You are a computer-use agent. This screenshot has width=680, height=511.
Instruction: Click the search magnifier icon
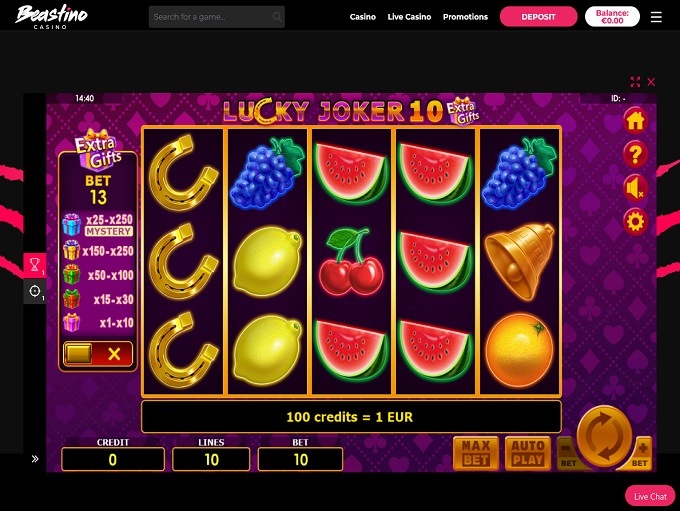[x=277, y=17]
